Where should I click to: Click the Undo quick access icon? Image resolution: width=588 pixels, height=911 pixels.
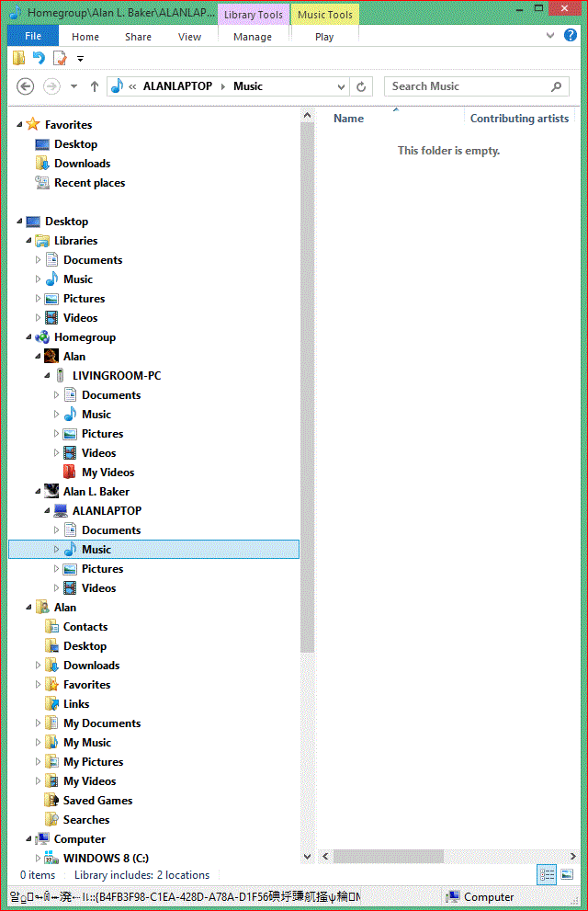click(x=39, y=58)
